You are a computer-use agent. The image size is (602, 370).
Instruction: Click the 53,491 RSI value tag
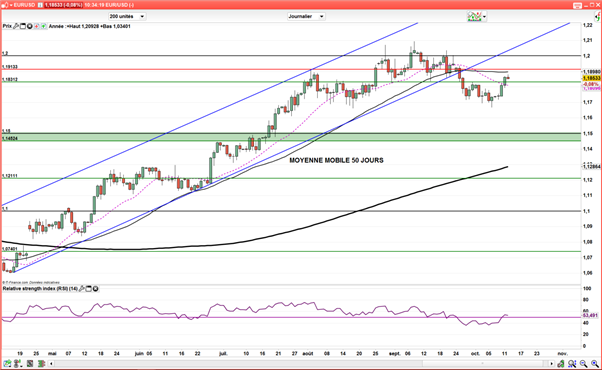click(590, 315)
